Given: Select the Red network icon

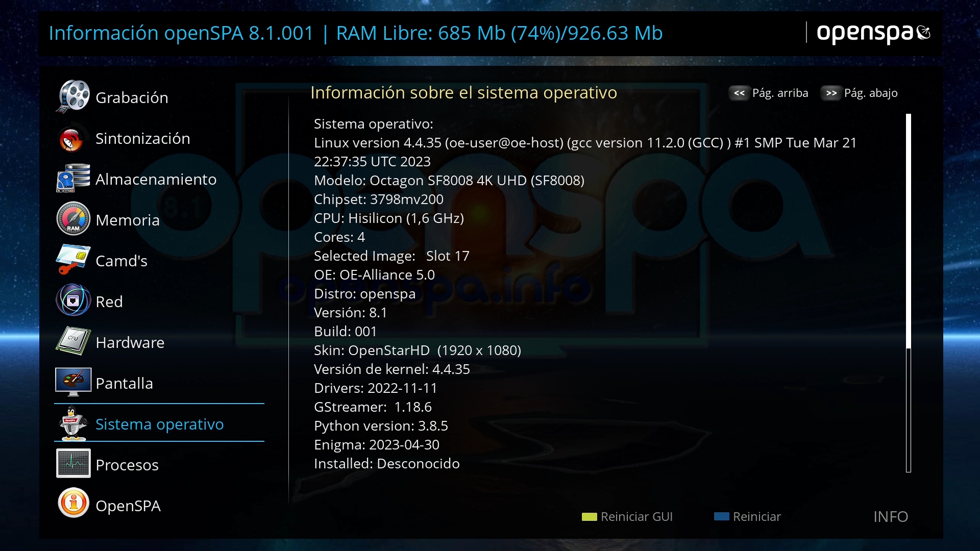Looking at the screenshot, I should [x=73, y=300].
